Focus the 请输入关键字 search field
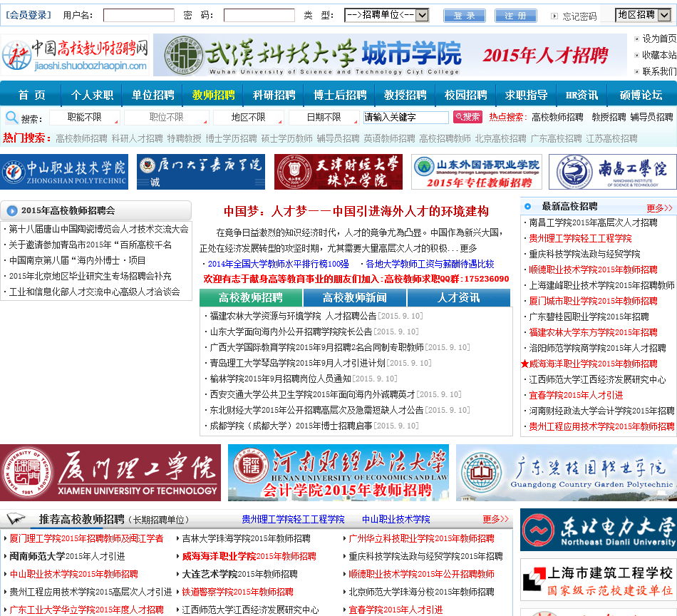Screen dimensions: 677x616 tap(406, 118)
